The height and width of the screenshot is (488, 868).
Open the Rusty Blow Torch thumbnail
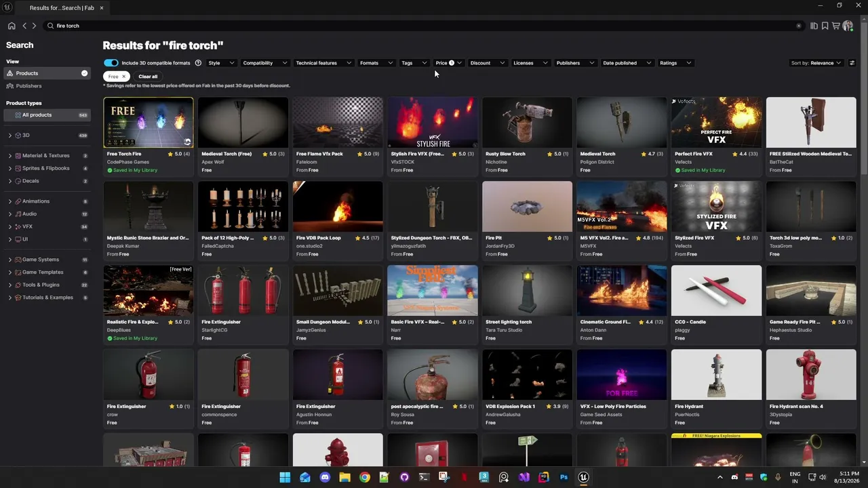tap(527, 122)
